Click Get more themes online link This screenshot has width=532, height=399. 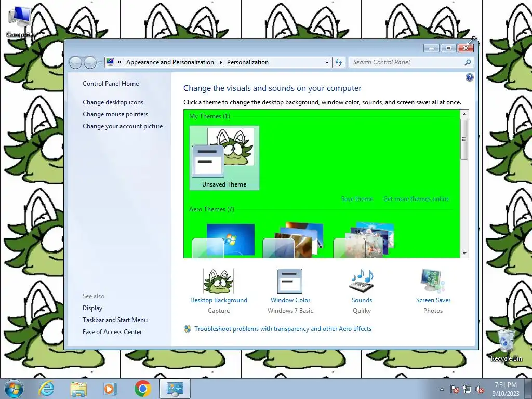[416, 199]
